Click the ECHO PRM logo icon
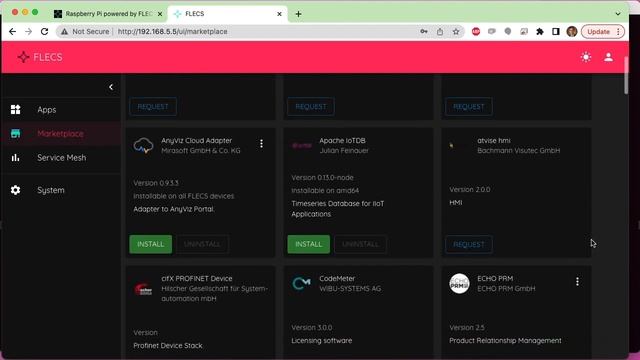Viewport: 640px width, 360px height. point(459,283)
